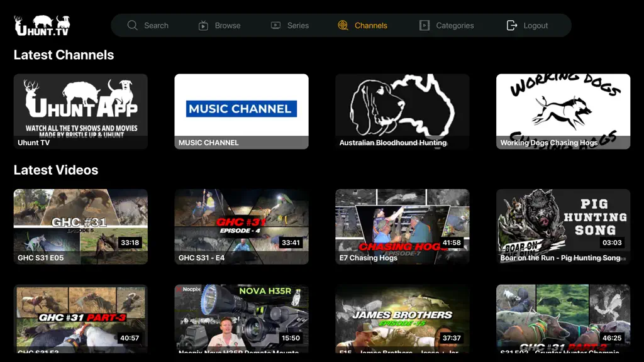This screenshot has width=644, height=362.
Task: Play James Brothers Episode 15 video
Action: point(402,319)
